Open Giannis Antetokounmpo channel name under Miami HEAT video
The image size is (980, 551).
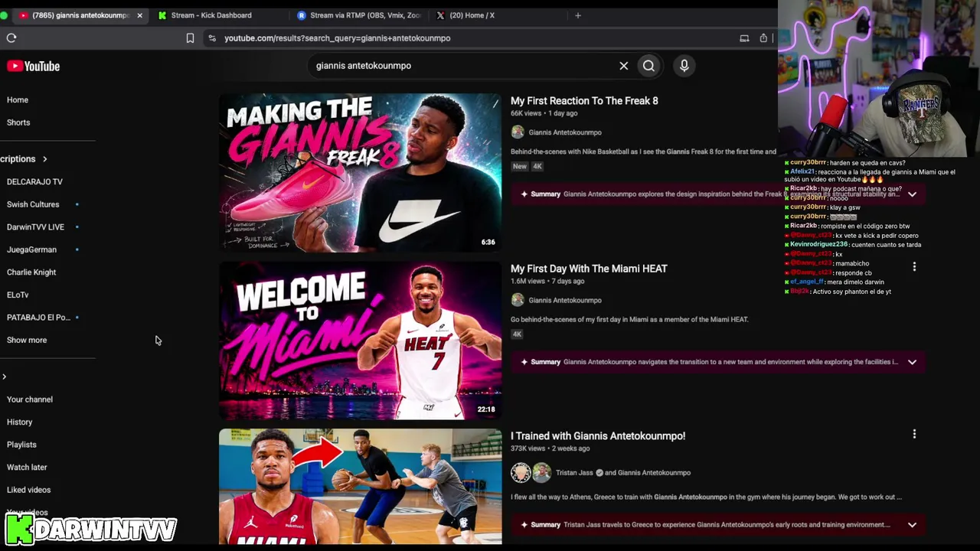(x=565, y=300)
